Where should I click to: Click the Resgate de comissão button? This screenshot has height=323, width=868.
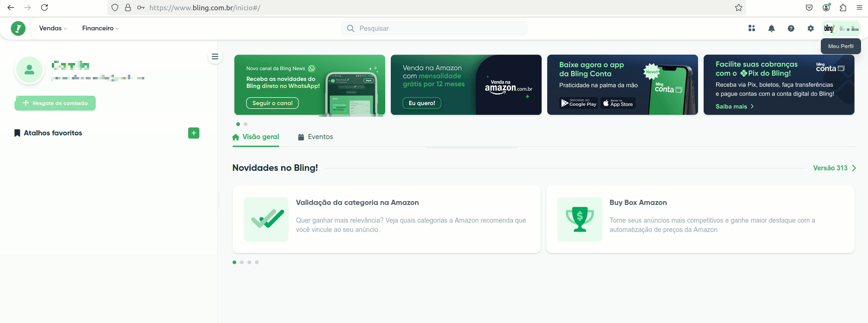(x=55, y=103)
